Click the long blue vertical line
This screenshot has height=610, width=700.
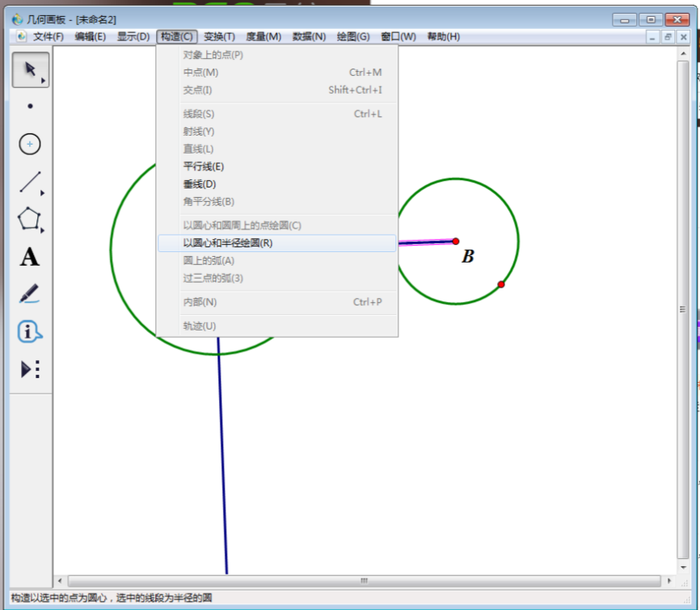coord(223,455)
